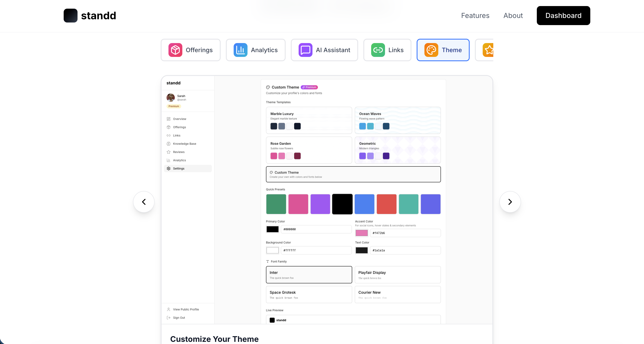Image resolution: width=644 pixels, height=344 pixels.
Task: Switch to the Theme tab
Action: [443, 50]
